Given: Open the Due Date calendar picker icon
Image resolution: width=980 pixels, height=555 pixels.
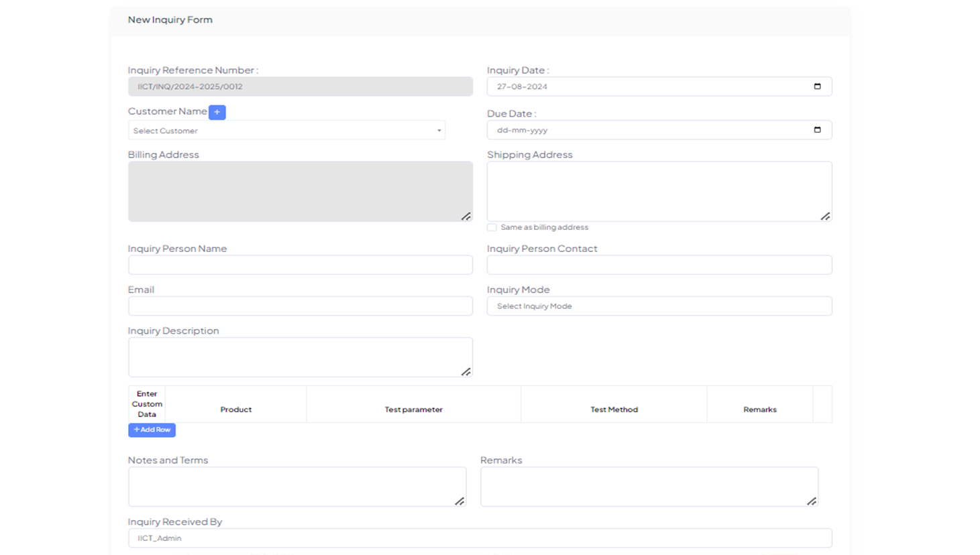Looking at the screenshot, I should pos(817,130).
